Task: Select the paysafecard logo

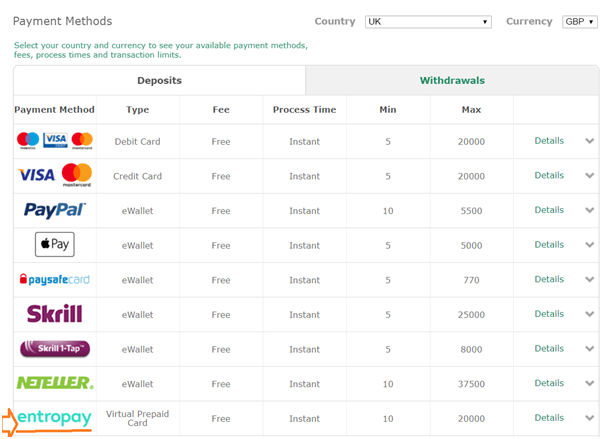Action: 54,279
